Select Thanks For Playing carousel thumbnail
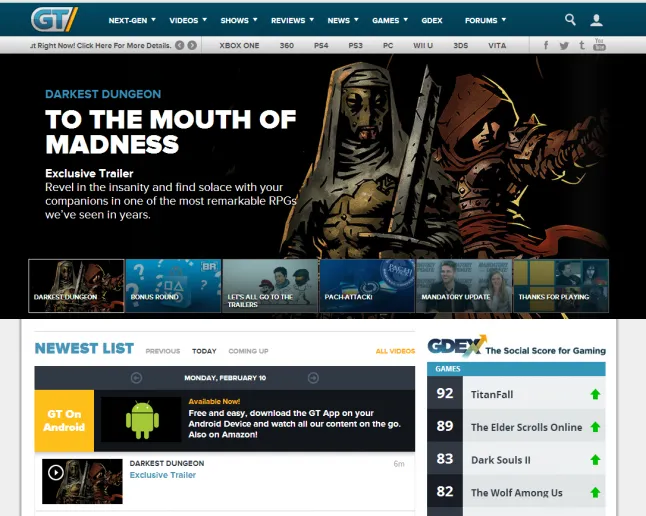The height and width of the screenshot is (516, 646). [x=561, y=286]
